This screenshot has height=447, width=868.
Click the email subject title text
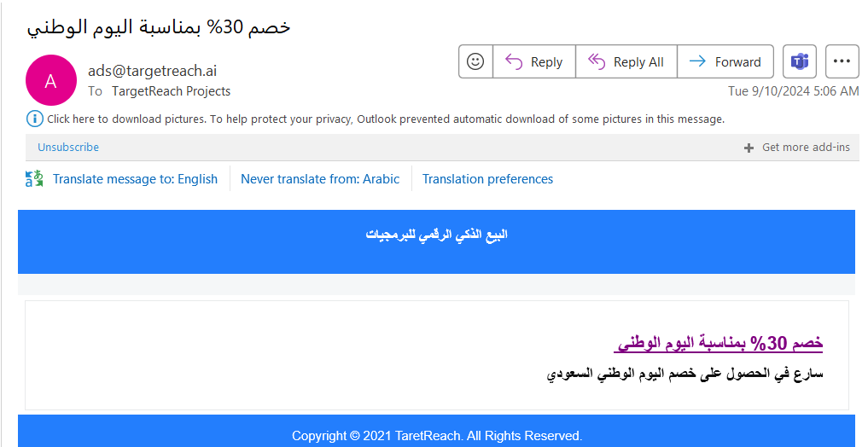tap(159, 26)
